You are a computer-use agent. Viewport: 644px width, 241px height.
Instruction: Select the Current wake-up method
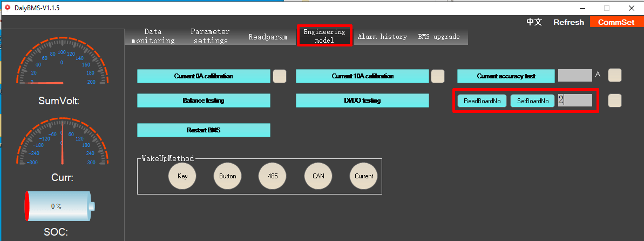coord(364,176)
